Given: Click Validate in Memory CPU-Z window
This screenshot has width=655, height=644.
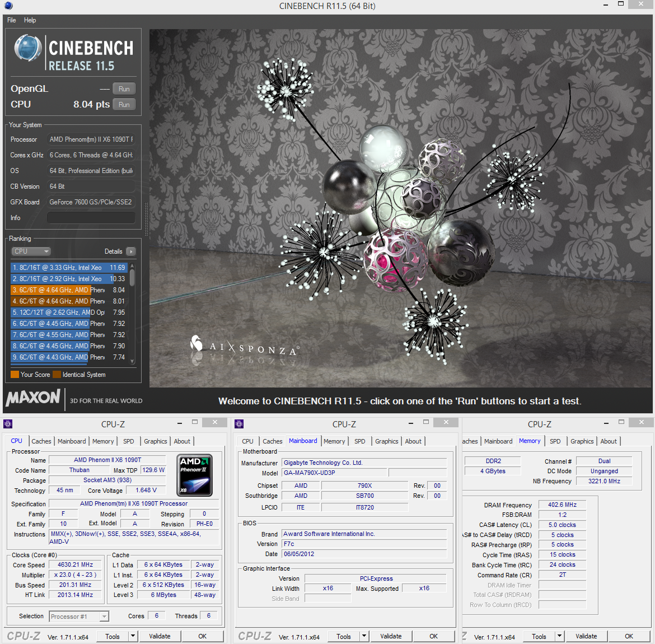Looking at the screenshot, I should click(587, 637).
